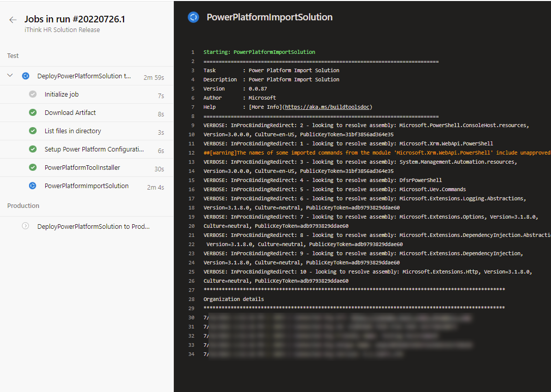The height and width of the screenshot is (392, 551).
Task: Click log line 28 Organization details
Action: tap(233, 299)
